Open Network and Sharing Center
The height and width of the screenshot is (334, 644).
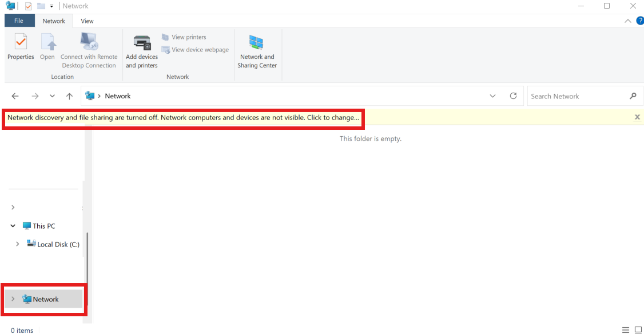[257, 51]
